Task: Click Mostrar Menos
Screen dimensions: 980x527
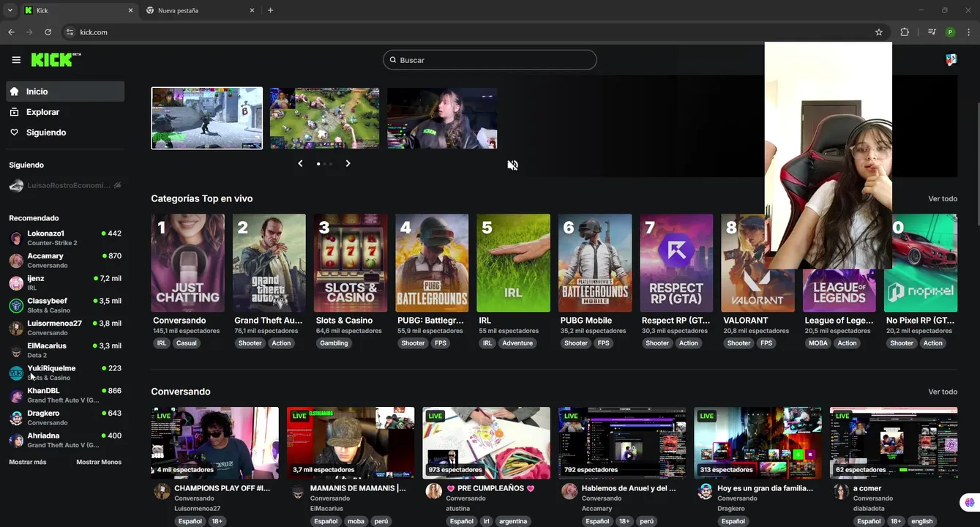Action: click(99, 462)
